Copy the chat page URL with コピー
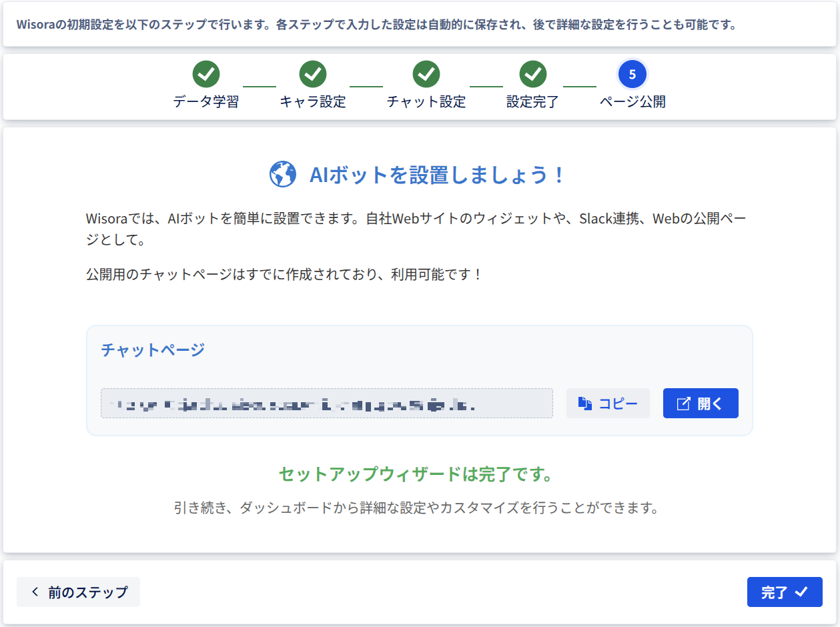This screenshot has width=840, height=627. (x=608, y=404)
